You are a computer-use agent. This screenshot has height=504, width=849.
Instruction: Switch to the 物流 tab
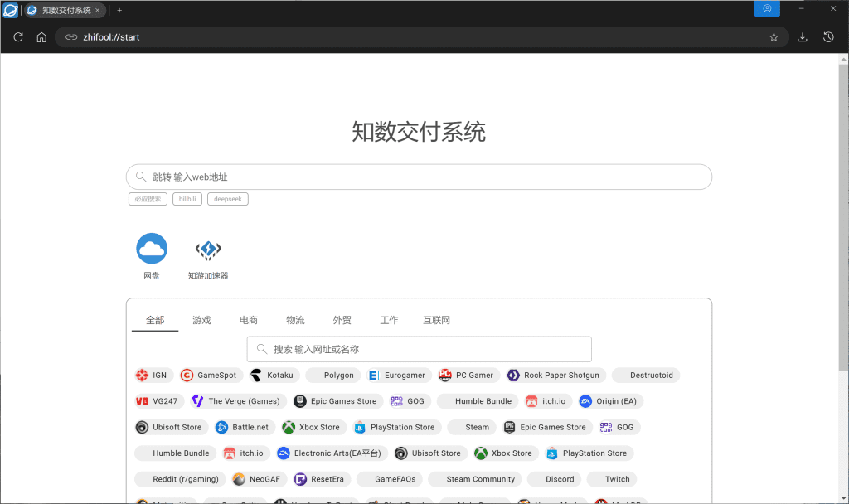click(295, 320)
